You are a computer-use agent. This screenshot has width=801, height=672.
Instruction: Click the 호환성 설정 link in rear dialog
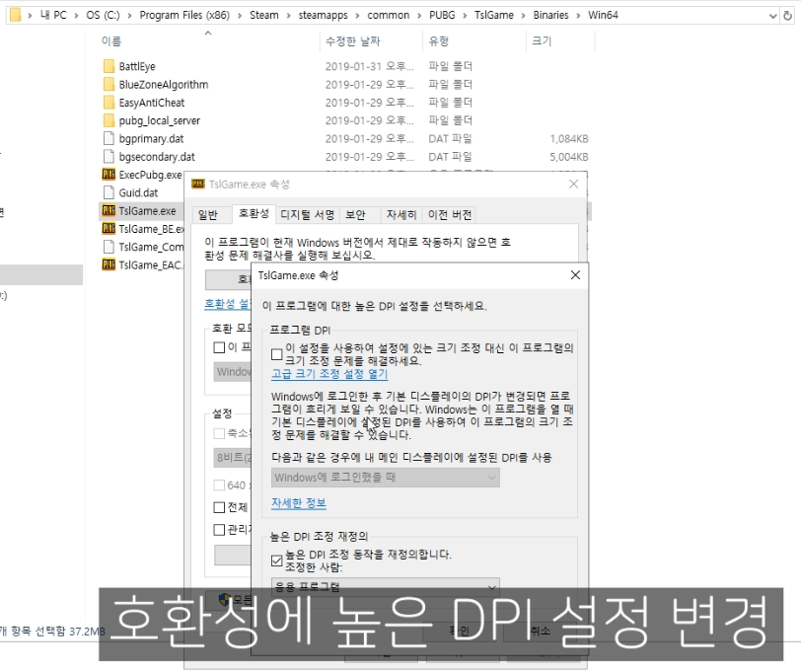(x=228, y=304)
